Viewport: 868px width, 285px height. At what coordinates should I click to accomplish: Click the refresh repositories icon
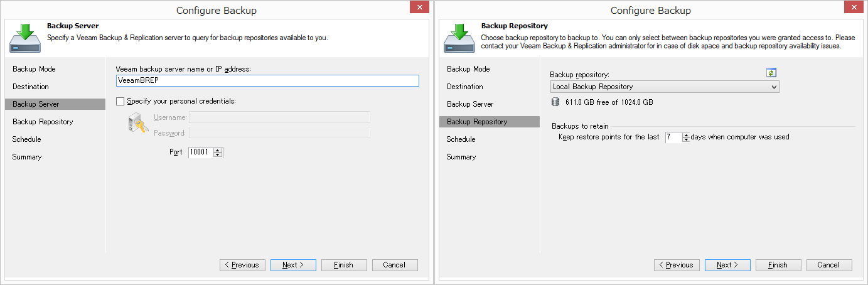771,73
